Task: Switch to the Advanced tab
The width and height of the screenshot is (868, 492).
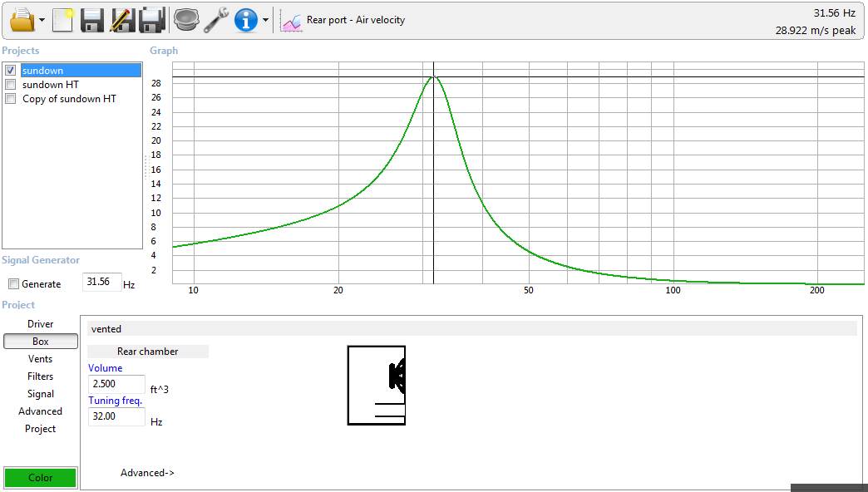Action: click(x=41, y=411)
